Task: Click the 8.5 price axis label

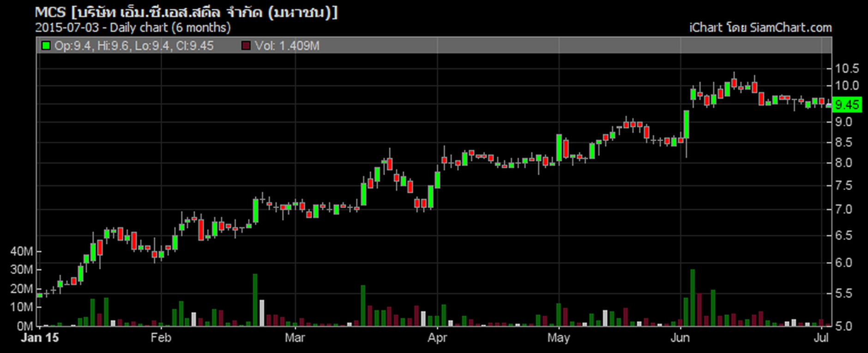Action: (844, 142)
